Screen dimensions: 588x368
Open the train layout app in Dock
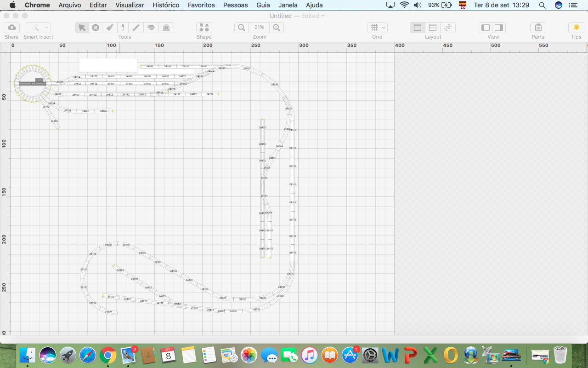[511, 355]
